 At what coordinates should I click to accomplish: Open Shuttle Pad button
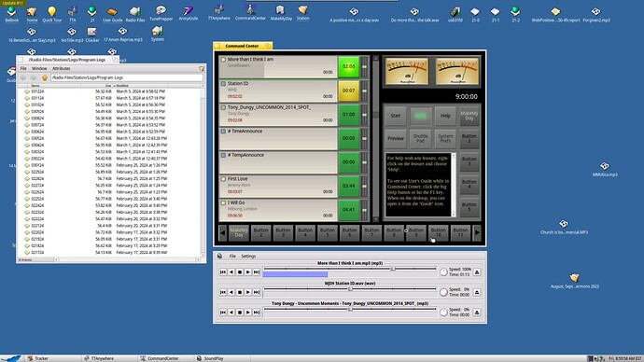pyautogui.click(x=421, y=139)
